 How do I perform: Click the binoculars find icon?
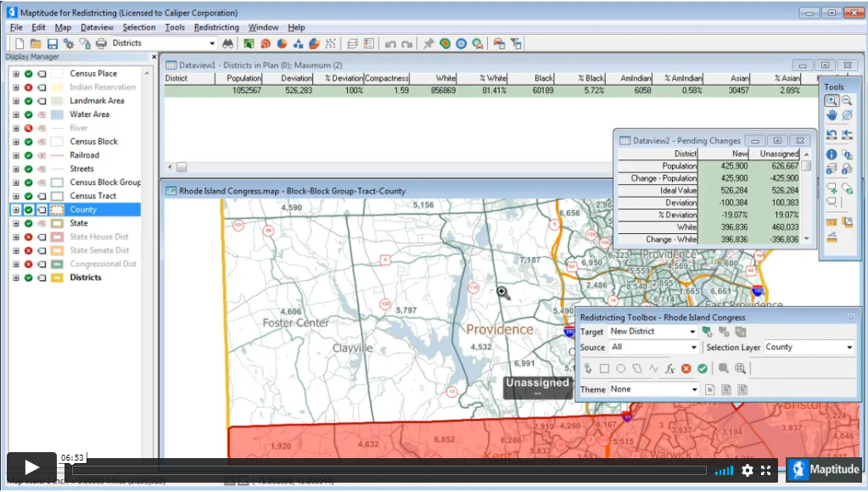227,43
